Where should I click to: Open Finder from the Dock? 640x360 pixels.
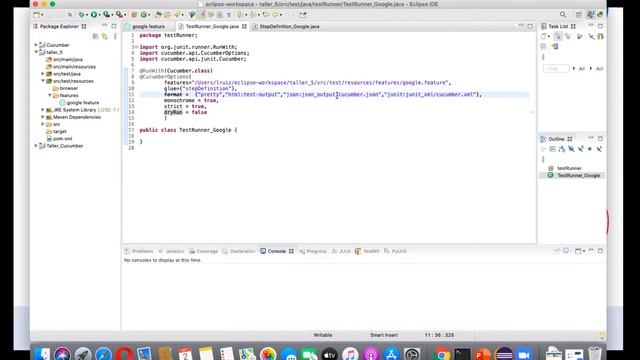pyautogui.click(x=42, y=354)
